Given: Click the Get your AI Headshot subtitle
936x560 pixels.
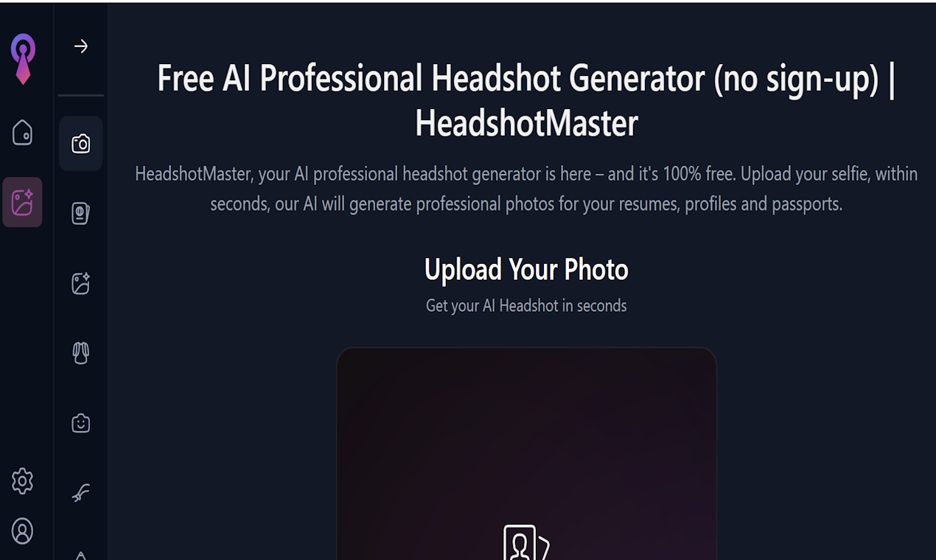Looking at the screenshot, I should tap(526, 306).
